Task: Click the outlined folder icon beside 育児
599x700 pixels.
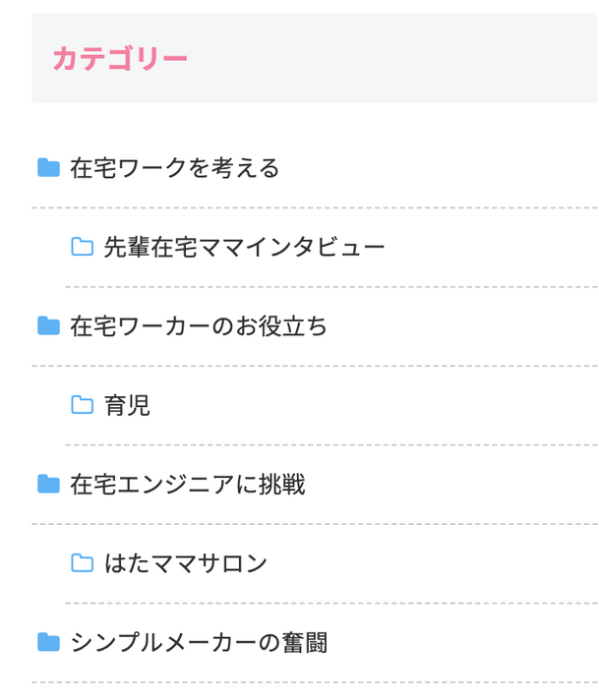Action: point(83,405)
